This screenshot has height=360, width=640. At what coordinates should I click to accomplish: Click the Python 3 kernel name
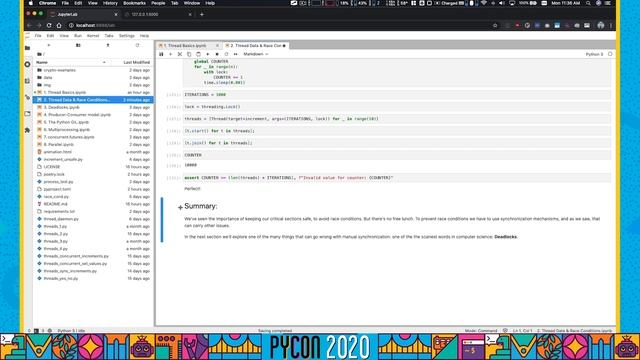coord(594,54)
